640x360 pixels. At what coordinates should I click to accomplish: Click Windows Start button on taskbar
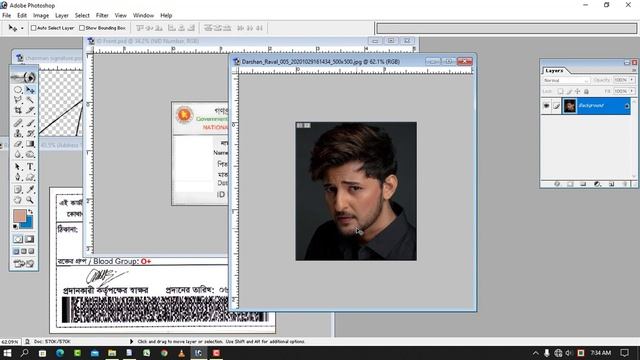pyautogui.click(x=7, y=353)
